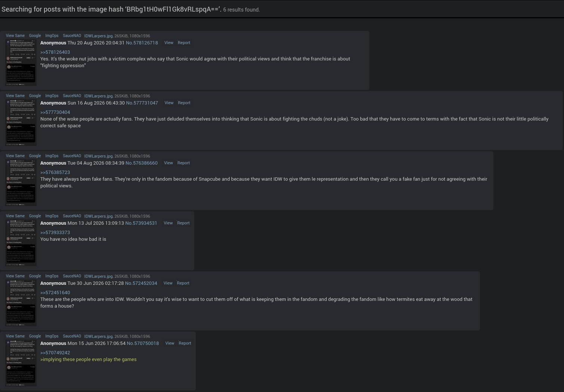Click the View button for post No.577731047

coord(169,103)
